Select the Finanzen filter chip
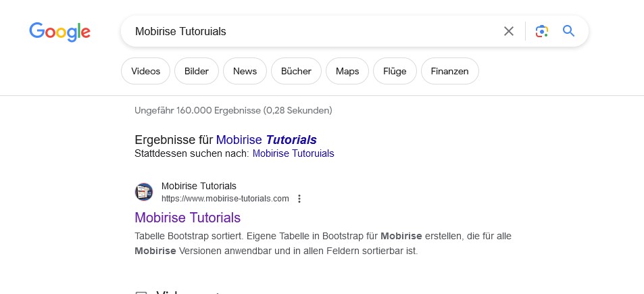The height and width of the screenshot is (294, 644). (x=449, y=71)
